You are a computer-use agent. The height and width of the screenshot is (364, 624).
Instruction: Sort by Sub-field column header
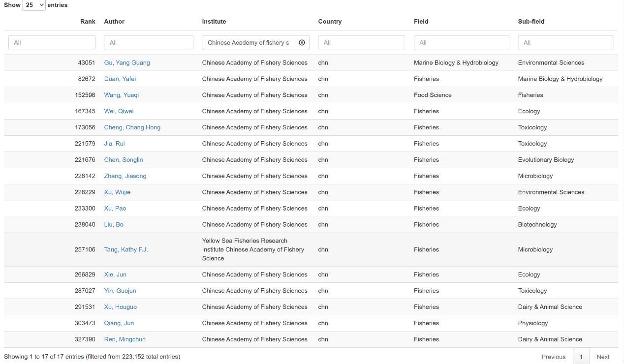(x=531, y=22)
